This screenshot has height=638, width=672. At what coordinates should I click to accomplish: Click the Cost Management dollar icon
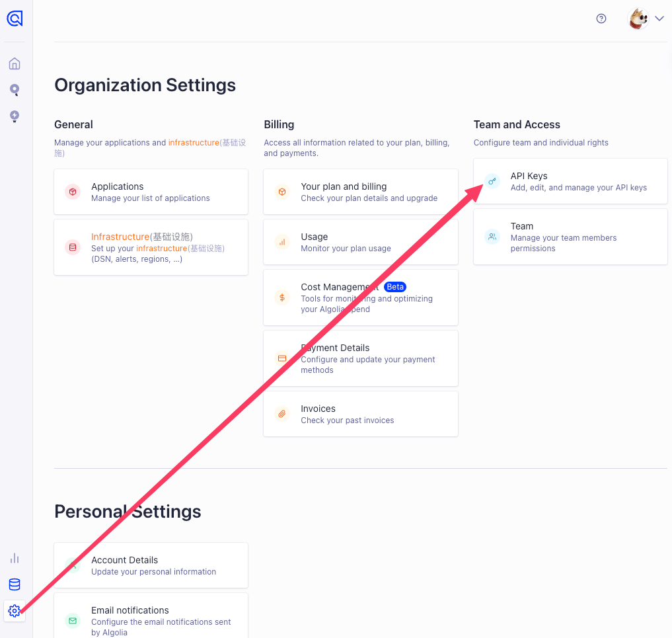(282, 298)
